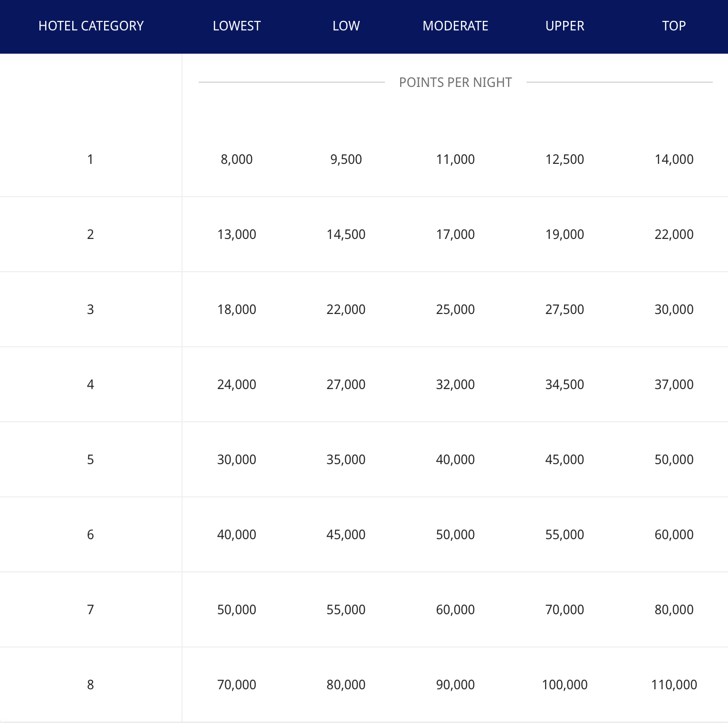Screen dimensions: 728x723
Task: Select the 110,000 points value
Action: click(674, 685)
